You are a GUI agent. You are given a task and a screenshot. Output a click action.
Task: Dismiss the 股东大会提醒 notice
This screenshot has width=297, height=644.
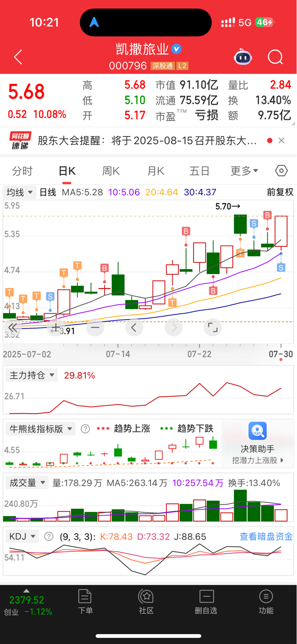point(282,140)
